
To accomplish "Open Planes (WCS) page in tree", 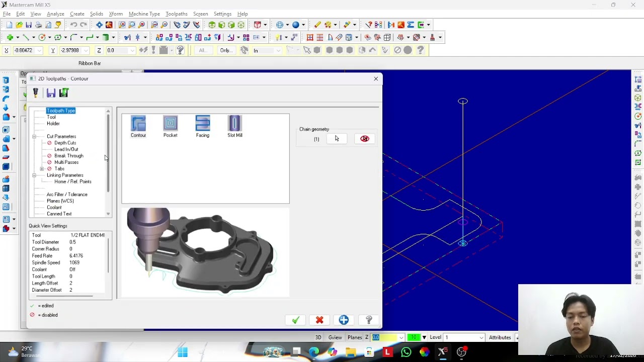I will point(60,201).
